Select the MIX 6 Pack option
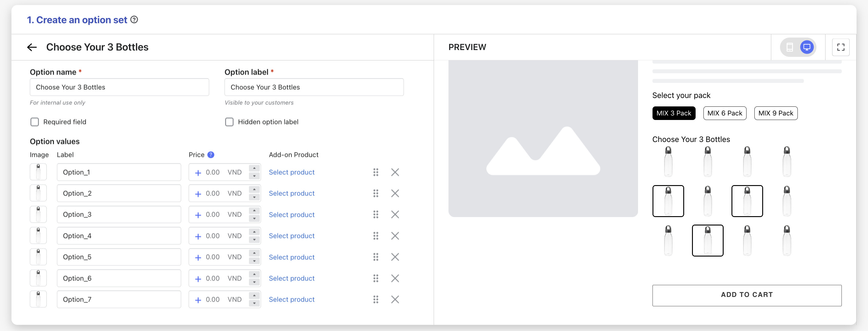The height and width of the screenshot is (331, 868). point(725,113)
